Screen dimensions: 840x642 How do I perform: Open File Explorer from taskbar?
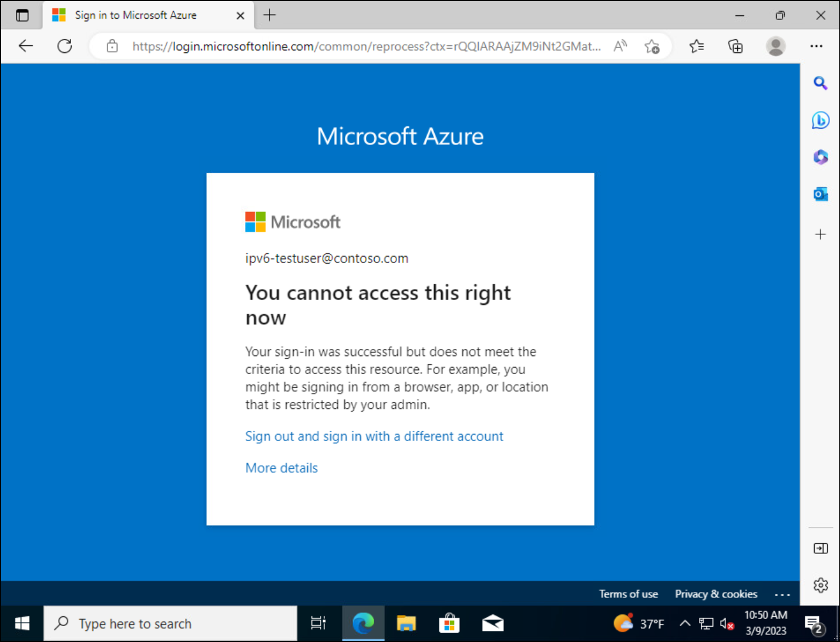(x=406, y=624)
